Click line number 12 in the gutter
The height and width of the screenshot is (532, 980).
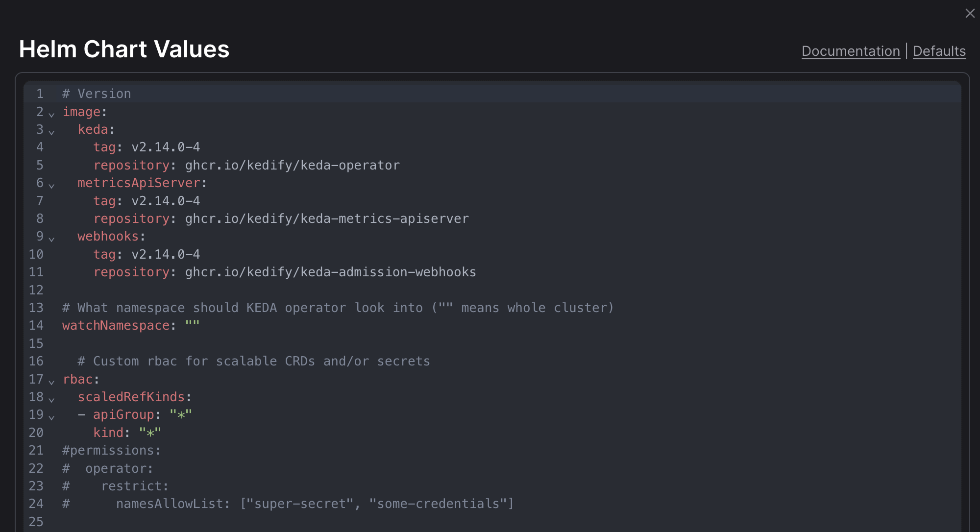pos(36,290)
